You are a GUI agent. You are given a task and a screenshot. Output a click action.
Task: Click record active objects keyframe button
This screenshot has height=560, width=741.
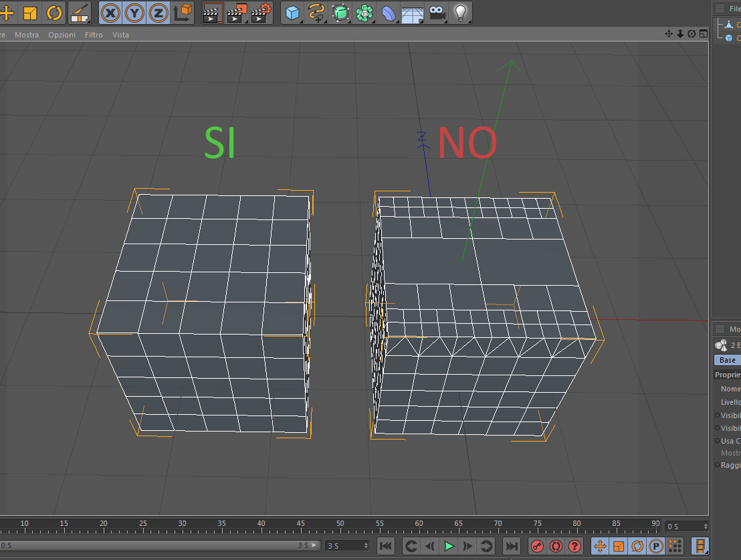point(537,546)
